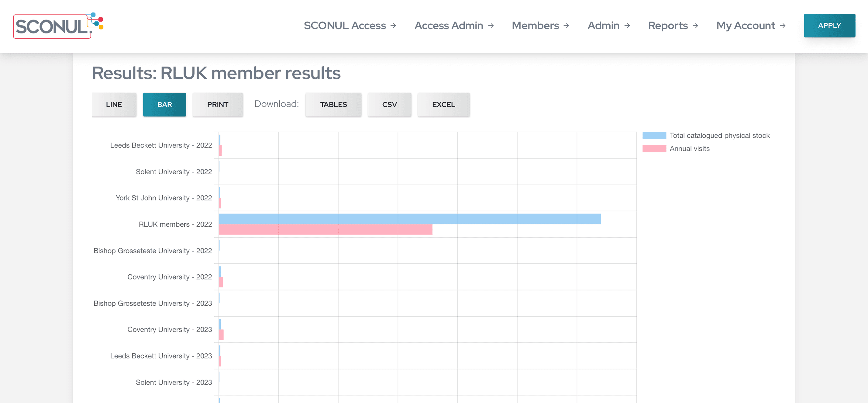
Task: Toggle Total catalogued physical stock legend swatch
Action: (654, 136)
